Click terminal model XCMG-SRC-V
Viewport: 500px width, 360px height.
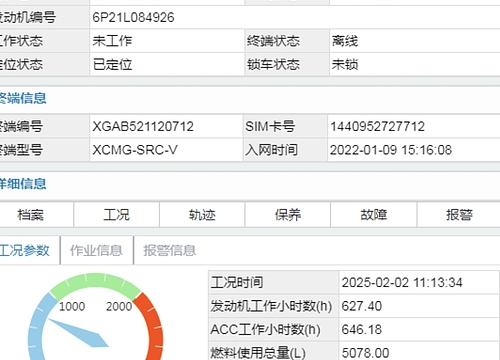135,150
